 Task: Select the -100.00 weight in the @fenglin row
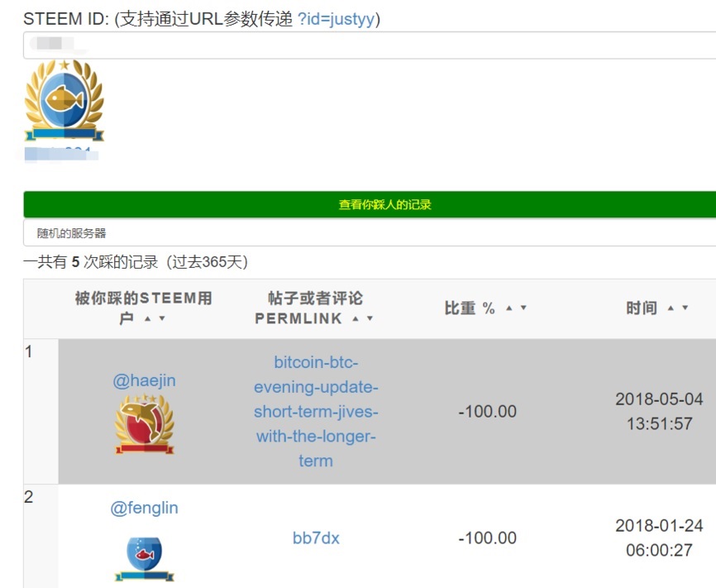click(487, 538)
